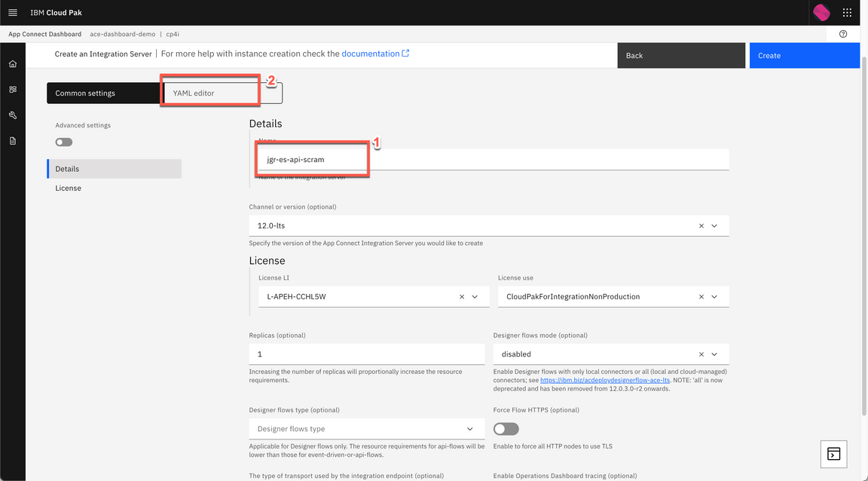Click the wrench tools icon in the sidebar
The image size is (868, 481).
coord(12,115)
